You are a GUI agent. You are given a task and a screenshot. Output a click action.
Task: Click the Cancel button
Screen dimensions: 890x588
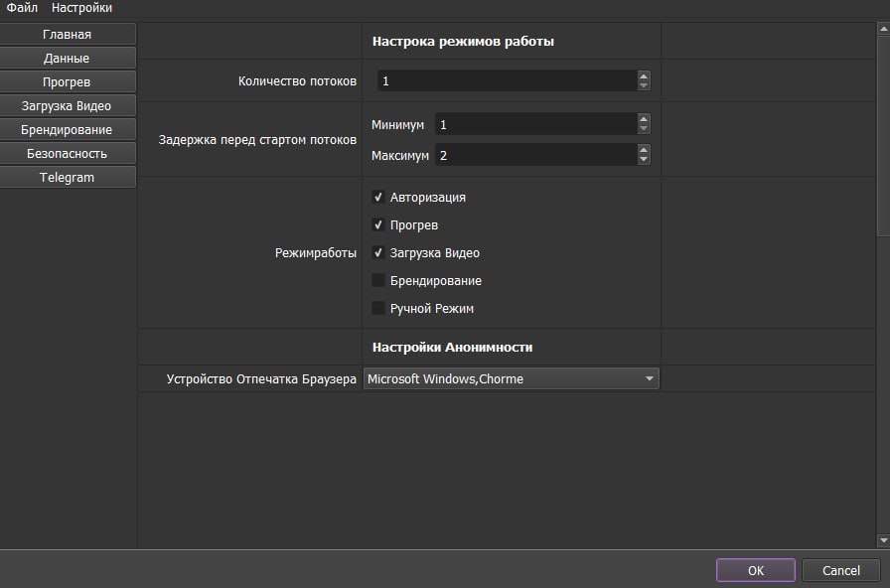pos(840,570)
